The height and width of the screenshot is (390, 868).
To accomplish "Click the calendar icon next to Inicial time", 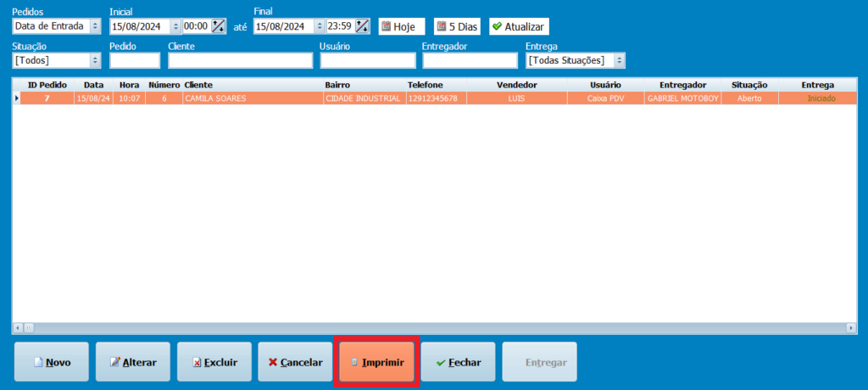I will 220,26.
